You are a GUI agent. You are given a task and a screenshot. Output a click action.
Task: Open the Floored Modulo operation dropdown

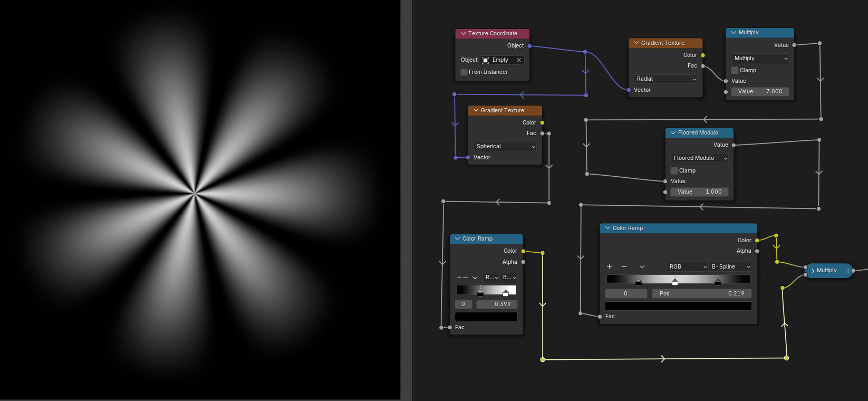point(699,158)
